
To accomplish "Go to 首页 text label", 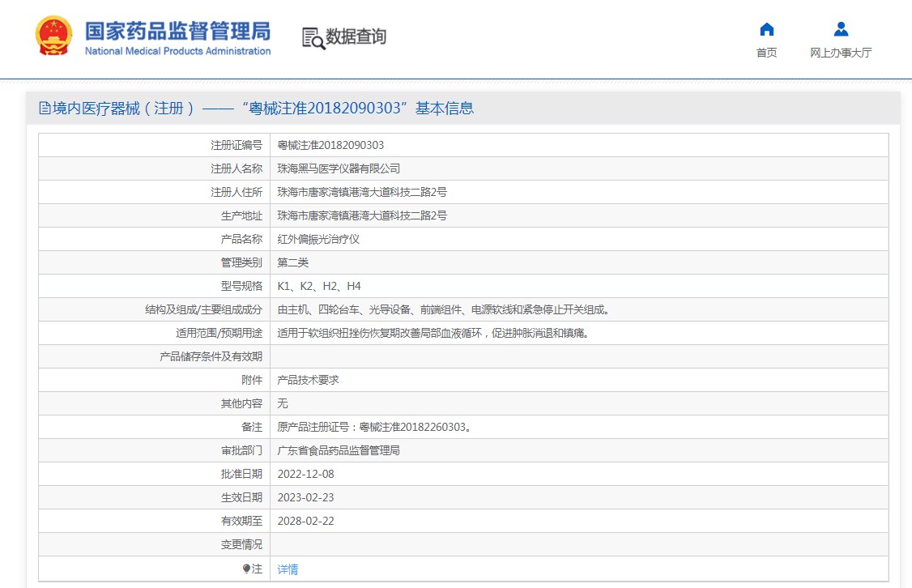I will [766, 53].
